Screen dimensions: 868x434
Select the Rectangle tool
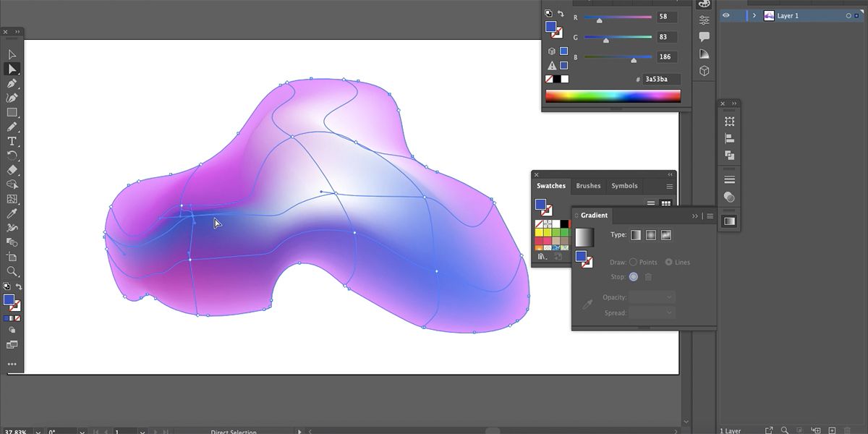pos(12,112)
